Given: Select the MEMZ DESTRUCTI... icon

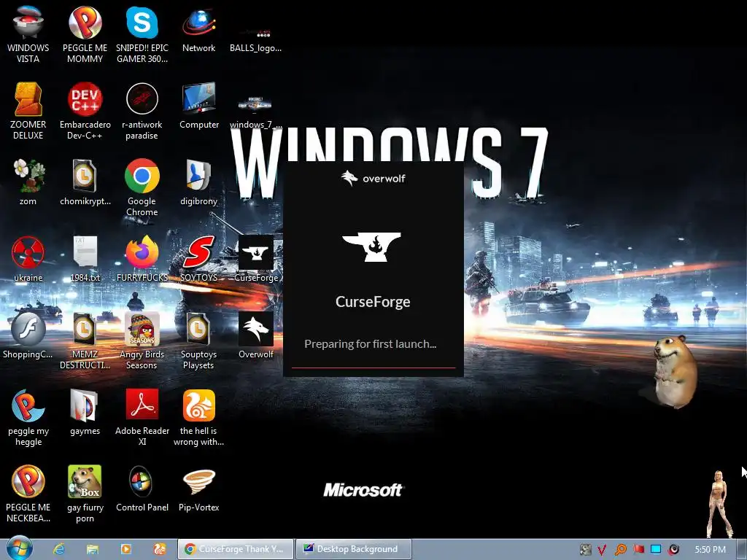Looking at the screenshot, I should (x=85, y=341).
